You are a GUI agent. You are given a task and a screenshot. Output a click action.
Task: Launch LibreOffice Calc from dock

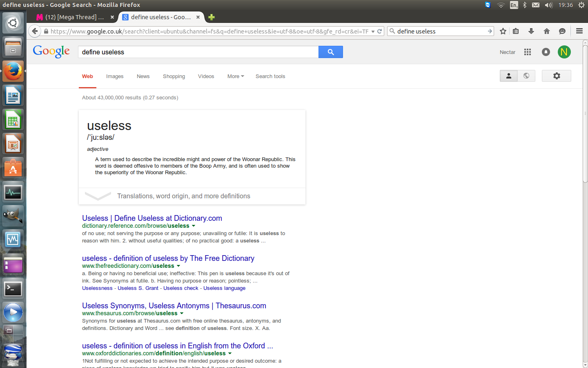[13, 120]
